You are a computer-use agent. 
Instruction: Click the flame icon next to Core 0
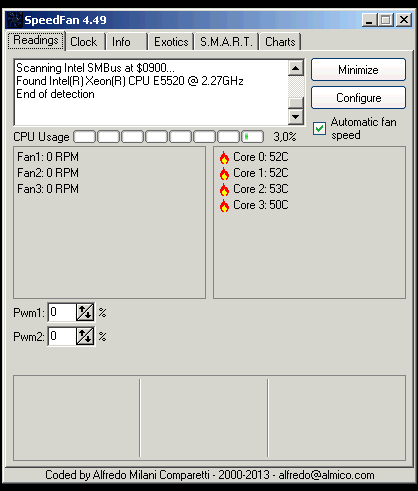(224, 157)
